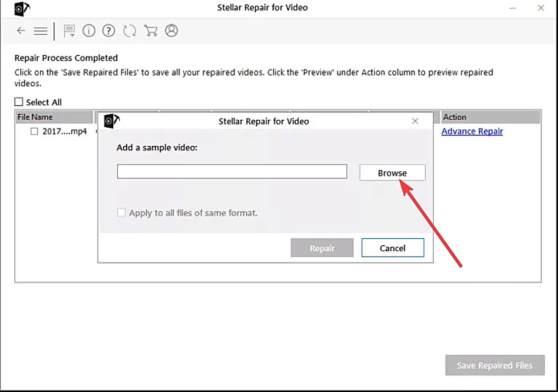Image resolution: width=558 pixels, height=392 pixels.
Task: Click the Stellar logo in the dialog title
Action: 112,121
